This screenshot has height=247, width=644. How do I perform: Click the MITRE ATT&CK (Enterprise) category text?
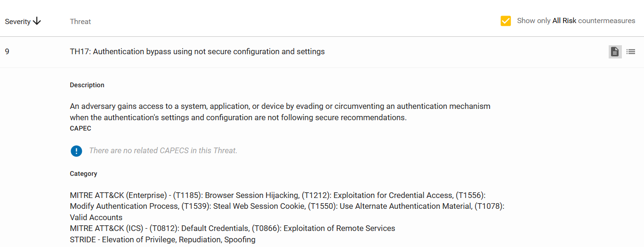pyautogui.click(x=287, y=206)
